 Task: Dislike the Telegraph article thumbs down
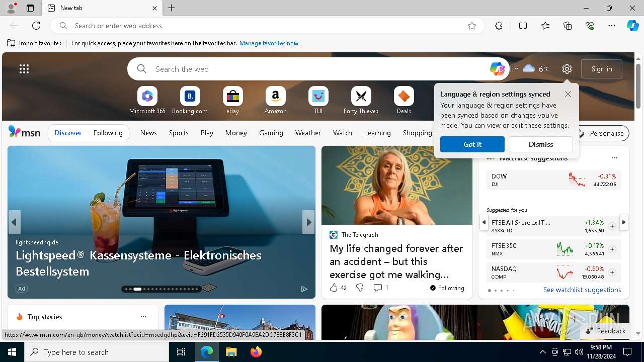[x=360, y=288]
